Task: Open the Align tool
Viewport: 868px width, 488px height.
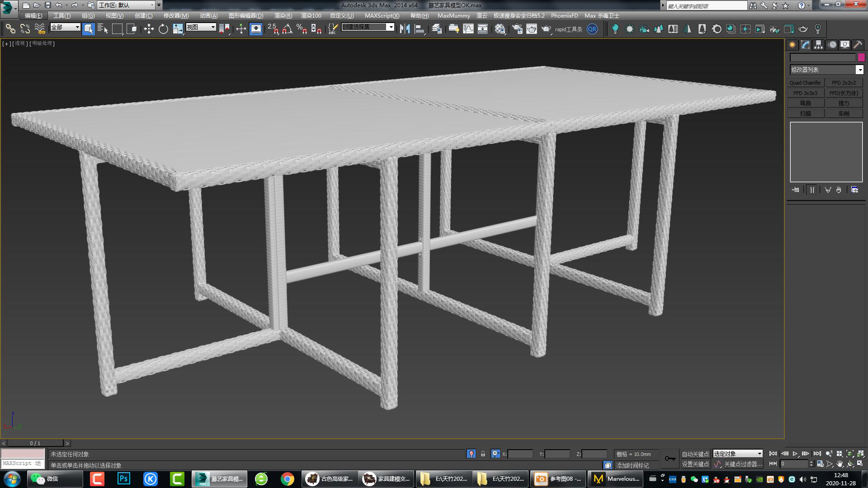Action: (x=420, y=28)
